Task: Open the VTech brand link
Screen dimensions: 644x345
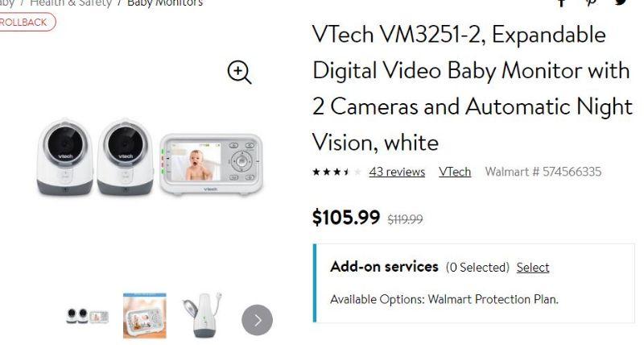Action: (455, 172)
